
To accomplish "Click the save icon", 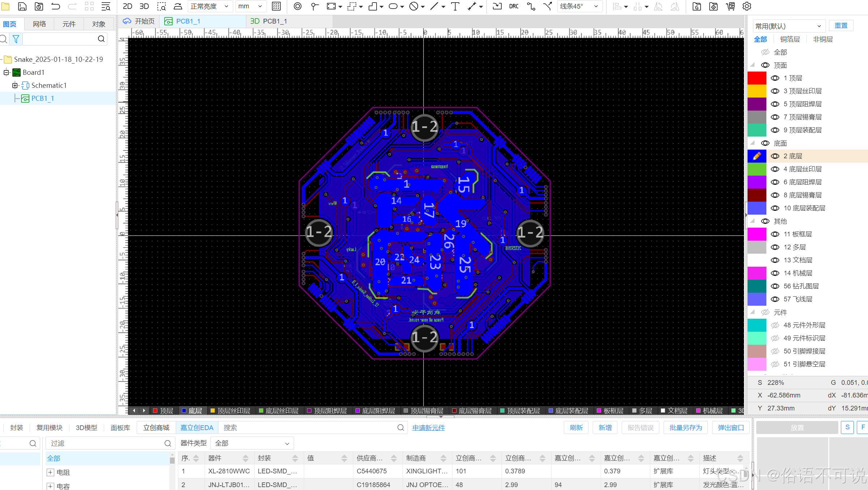I will pyautogui.click(x=22, y=6).
